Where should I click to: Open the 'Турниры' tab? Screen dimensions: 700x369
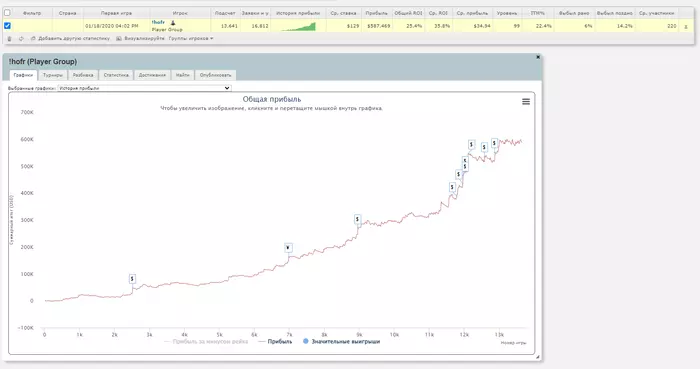53,75
